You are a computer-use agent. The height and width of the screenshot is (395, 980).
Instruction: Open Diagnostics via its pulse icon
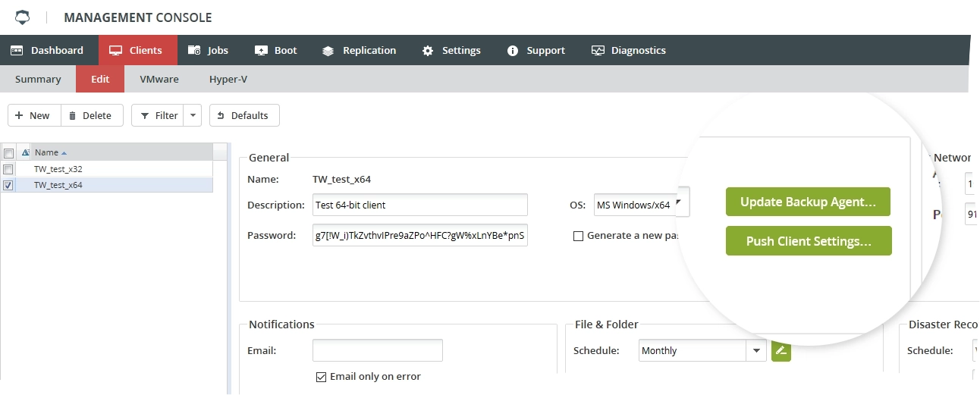click(x=598, y=51)
